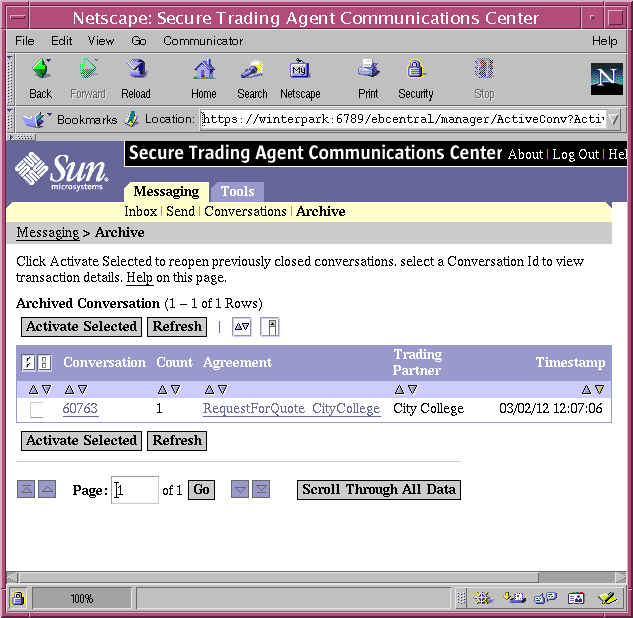Click the select-all icon in table header
Screen dimensions: 633x618
[x=28, y=362]
